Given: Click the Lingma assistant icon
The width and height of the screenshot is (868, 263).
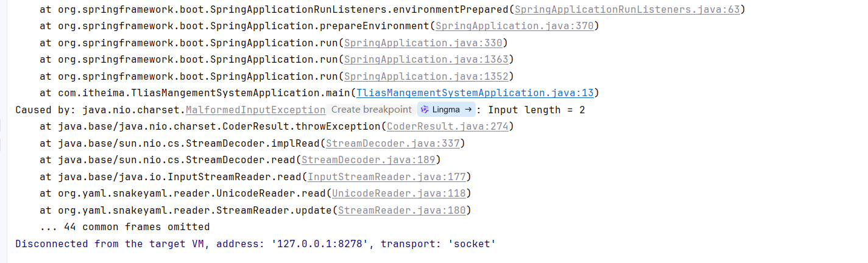Looking at the screenshot, I should pyautogui.click(x=425, y=110).
